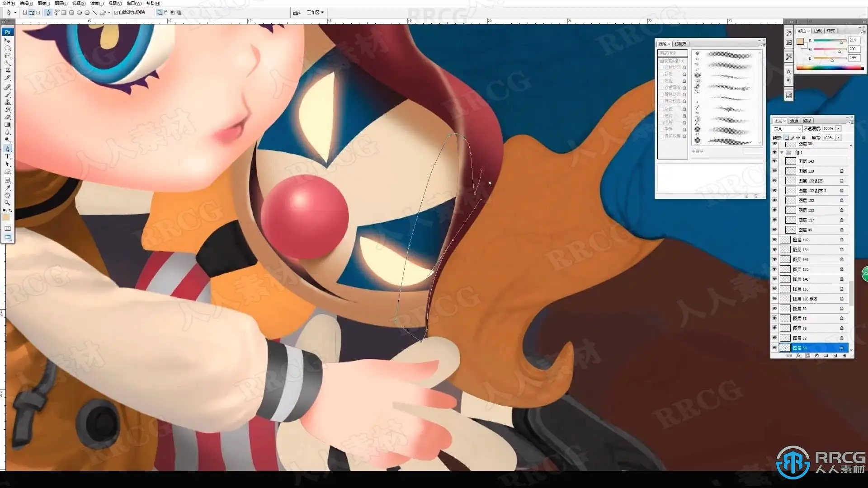Choose the Ellipse shape in options bar
868x488 pixels.
(79, 13)
